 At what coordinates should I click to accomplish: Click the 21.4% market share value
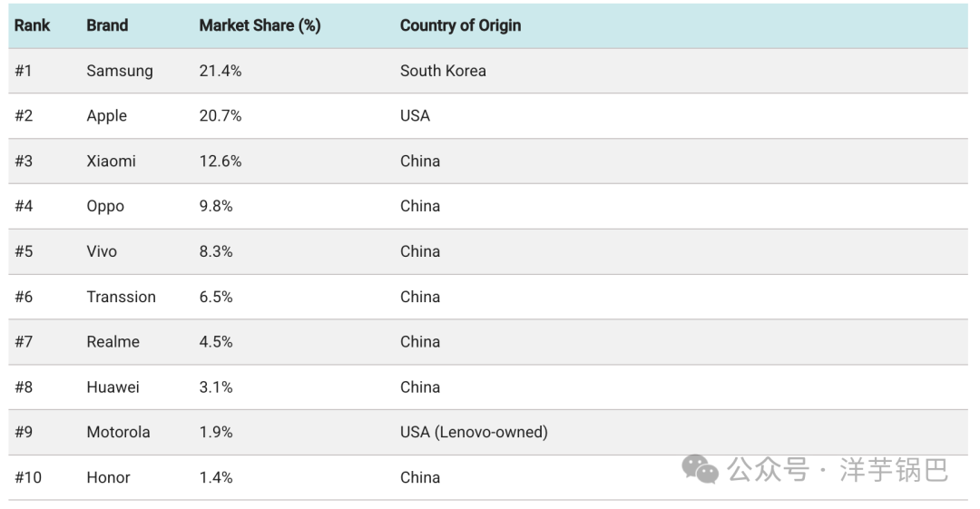click(220, 71)
